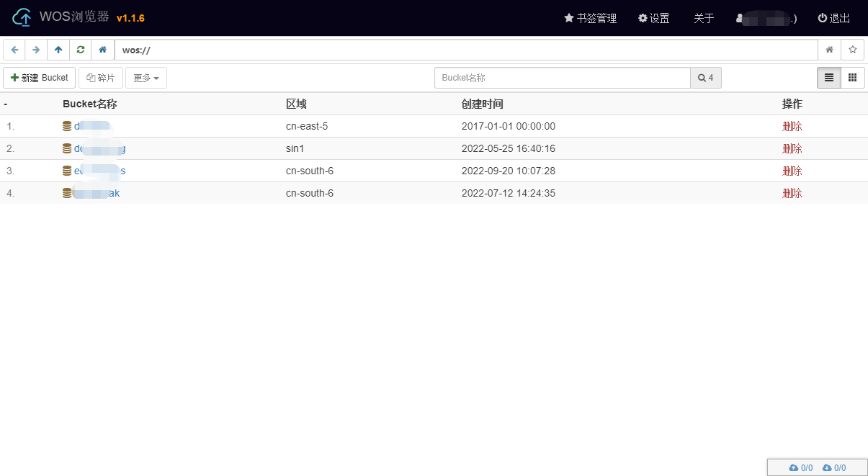868x476 pixels.
Task: Click the forward navigation arrow icon
Action: pyautogui.click(x=35, y=50)
